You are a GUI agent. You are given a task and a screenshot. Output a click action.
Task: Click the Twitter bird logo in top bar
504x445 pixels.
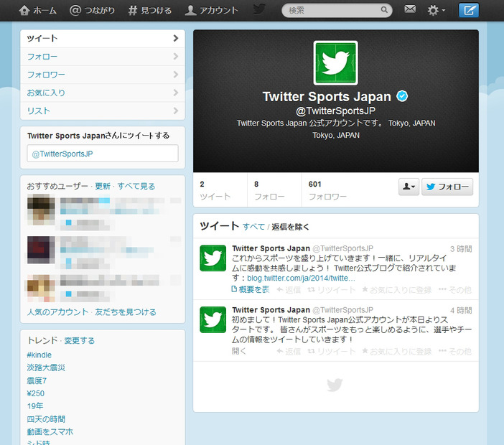point(259,9)
